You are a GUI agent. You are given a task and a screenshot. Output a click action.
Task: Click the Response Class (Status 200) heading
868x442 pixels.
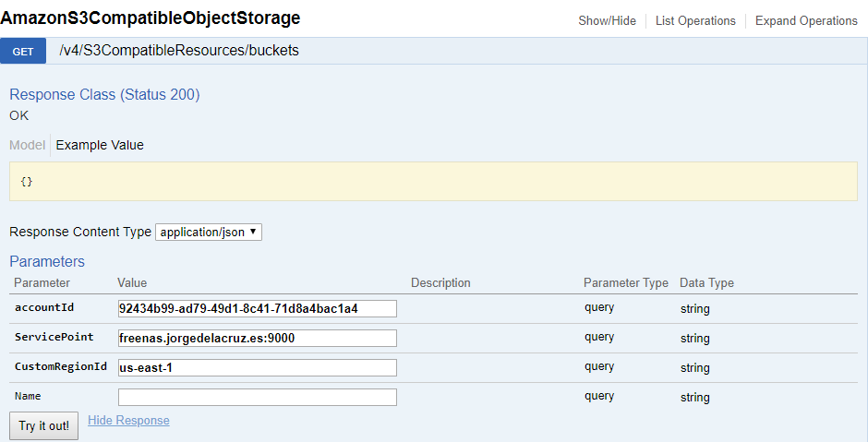click(104, 95)
